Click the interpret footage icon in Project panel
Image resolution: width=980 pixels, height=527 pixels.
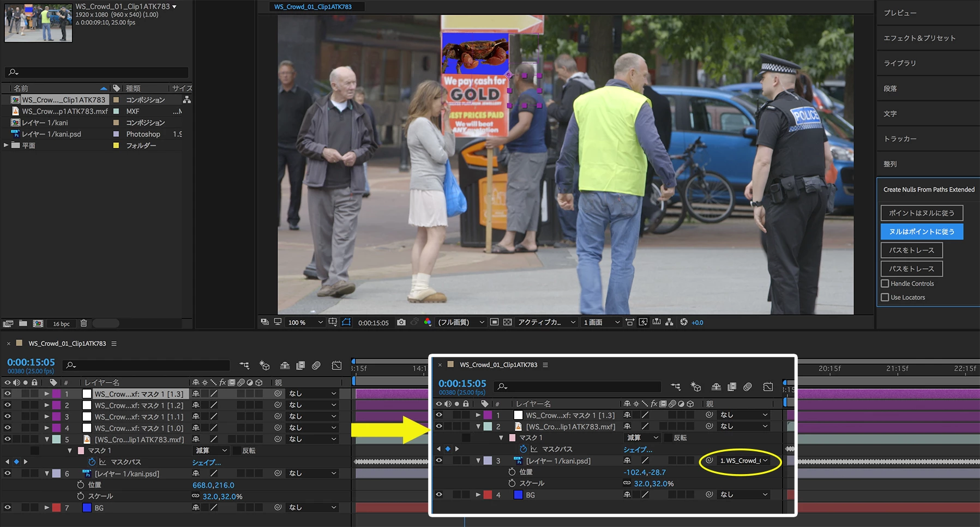(8, 323)
